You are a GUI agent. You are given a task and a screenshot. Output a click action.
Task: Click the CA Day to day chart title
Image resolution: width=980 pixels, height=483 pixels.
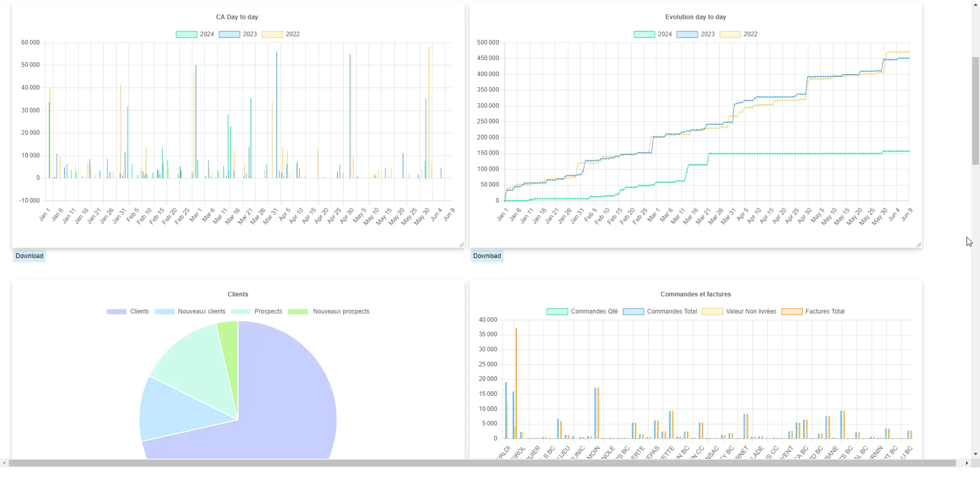point(237,17)
